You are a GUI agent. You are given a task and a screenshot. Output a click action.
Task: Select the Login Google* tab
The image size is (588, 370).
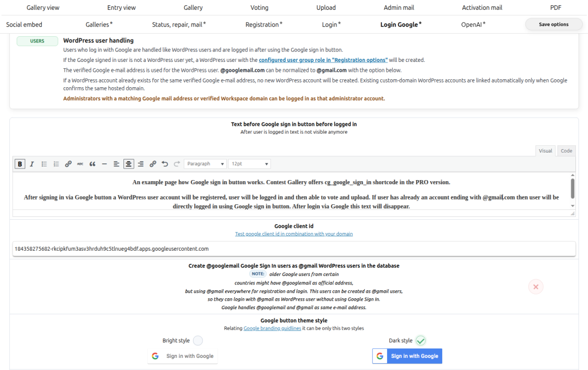(401, 25)
